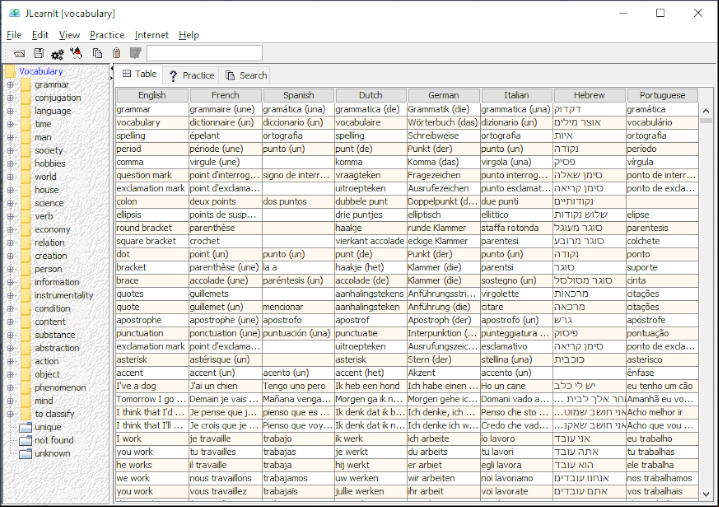Expand the conjugation tree node

coord(10,98)
